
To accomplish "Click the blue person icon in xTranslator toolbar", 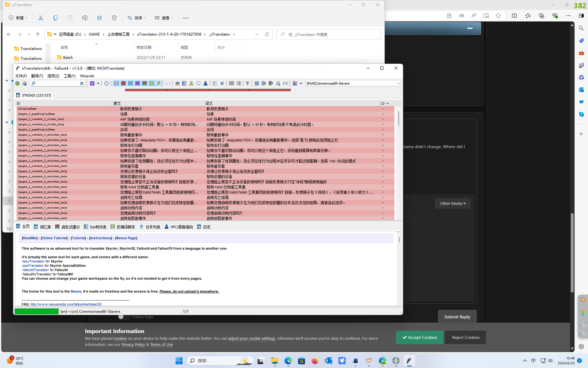I will tap(205, 83).
